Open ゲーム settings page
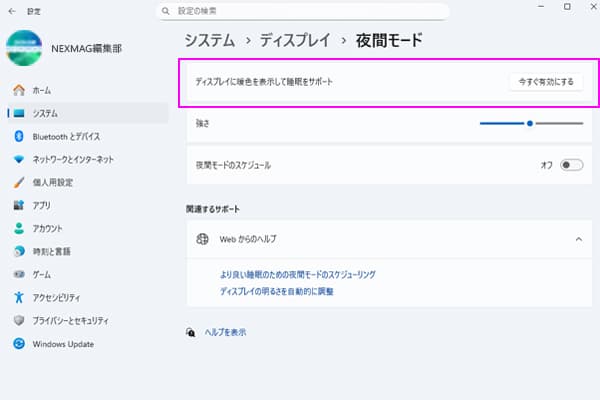The height and width of the screenshot is (400, 600). 88,274
